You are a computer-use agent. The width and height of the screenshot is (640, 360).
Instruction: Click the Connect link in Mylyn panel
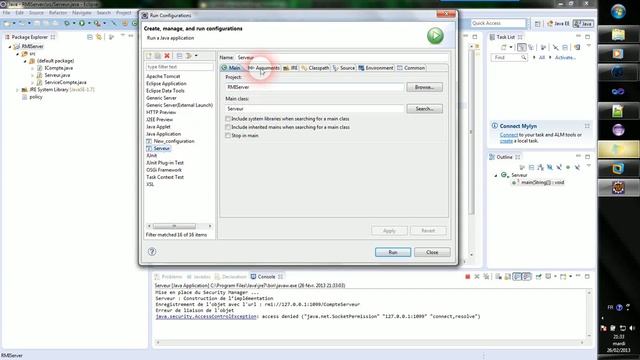coord(509,135)
